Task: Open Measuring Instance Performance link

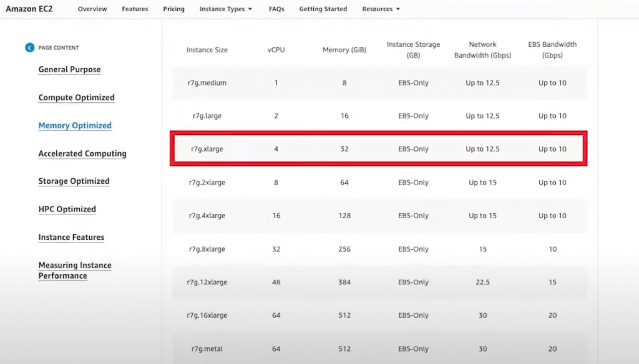Action: (x=74, y=271)
